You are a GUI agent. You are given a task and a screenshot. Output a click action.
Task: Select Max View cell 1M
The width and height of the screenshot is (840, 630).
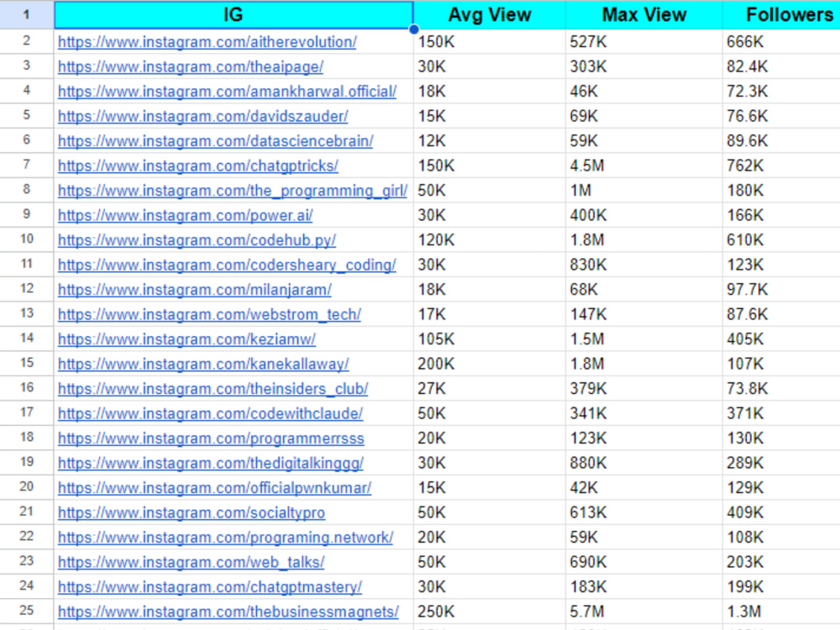click(x=644, y=190)
